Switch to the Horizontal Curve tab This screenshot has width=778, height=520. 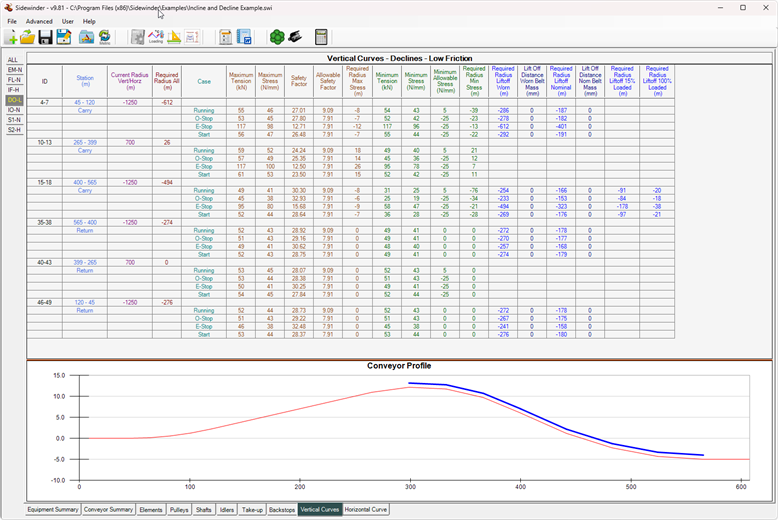click(x=366, y=509)
